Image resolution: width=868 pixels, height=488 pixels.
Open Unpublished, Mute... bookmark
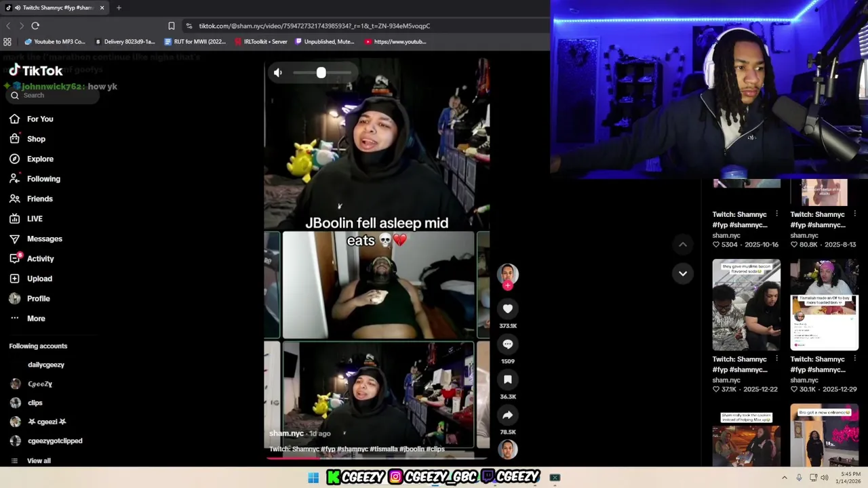324,41
